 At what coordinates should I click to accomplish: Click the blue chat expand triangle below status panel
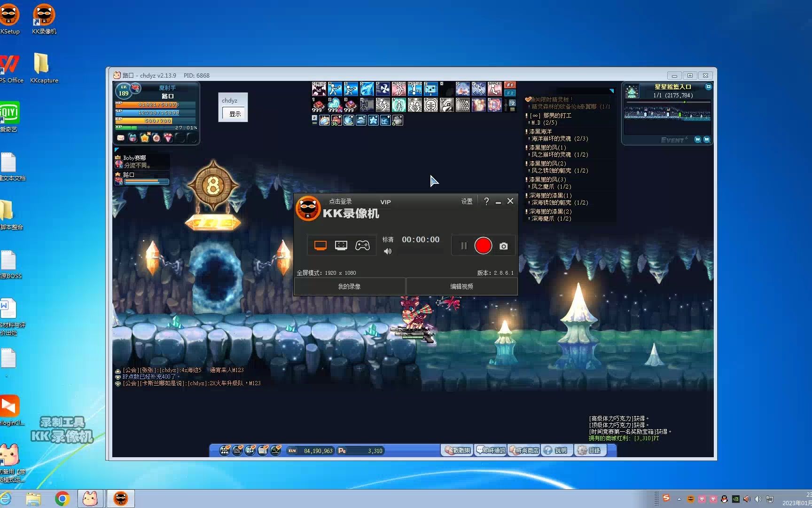tap(117, 150)
